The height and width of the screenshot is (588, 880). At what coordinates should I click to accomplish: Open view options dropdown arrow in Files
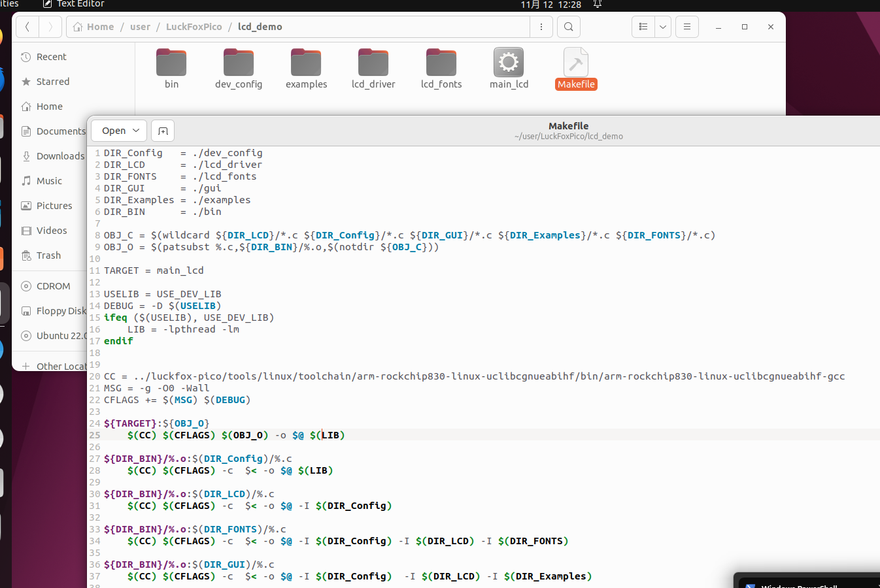pos(663,27)
